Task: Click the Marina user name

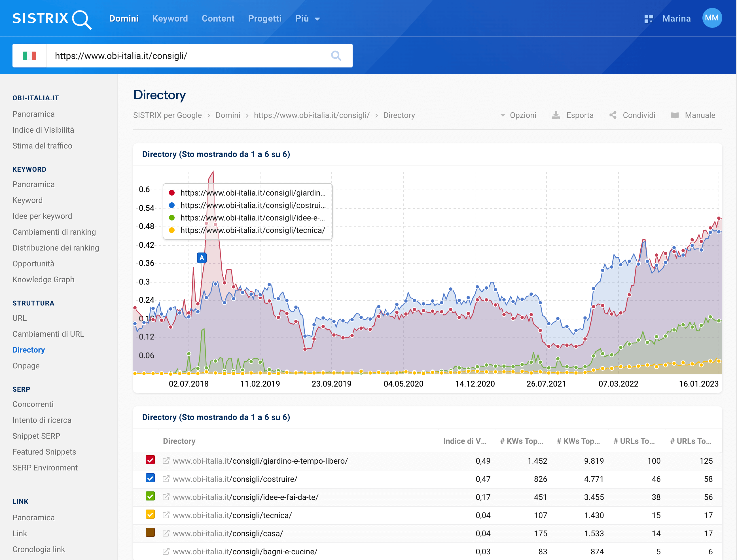Action: (x=676, y=19)
